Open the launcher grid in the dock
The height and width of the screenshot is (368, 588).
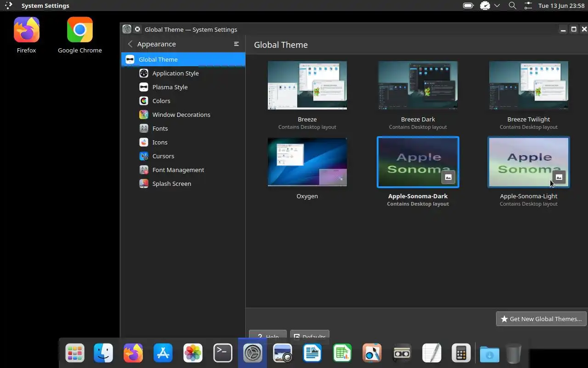tap(75, 353)
